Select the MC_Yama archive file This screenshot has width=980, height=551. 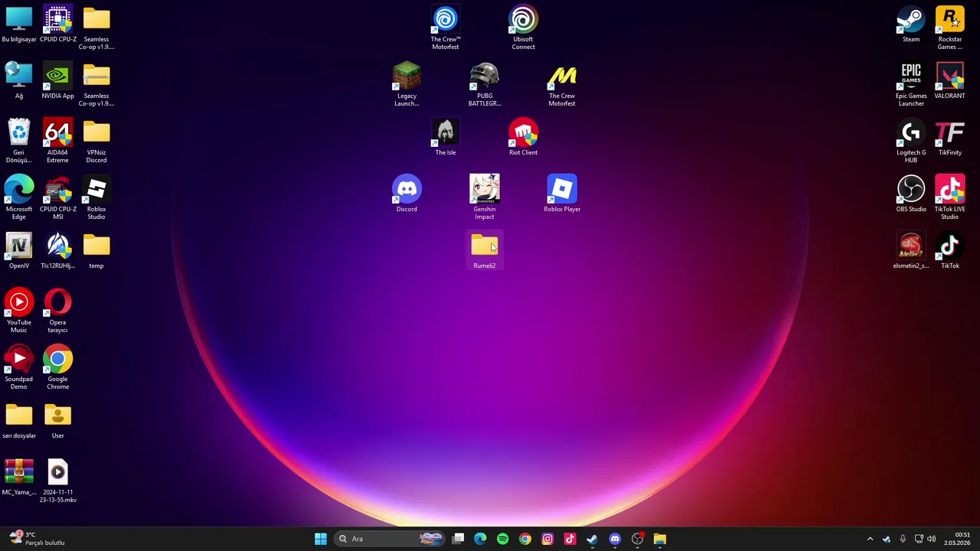pos(19,478)
